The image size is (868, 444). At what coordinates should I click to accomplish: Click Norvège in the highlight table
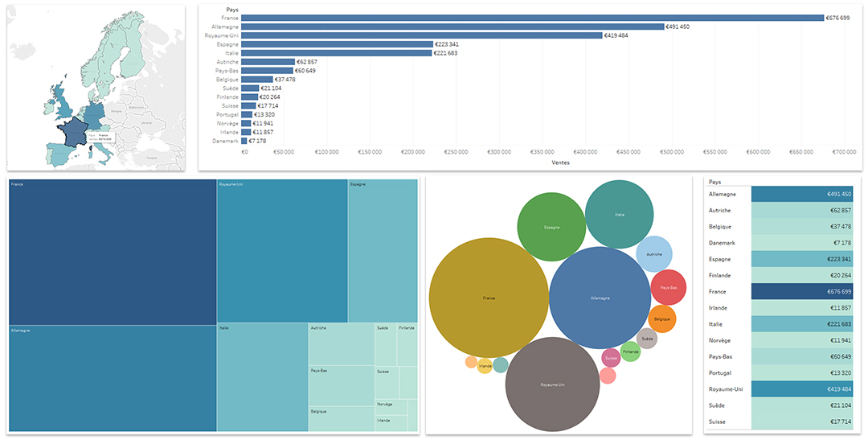[x=719, y=340]
